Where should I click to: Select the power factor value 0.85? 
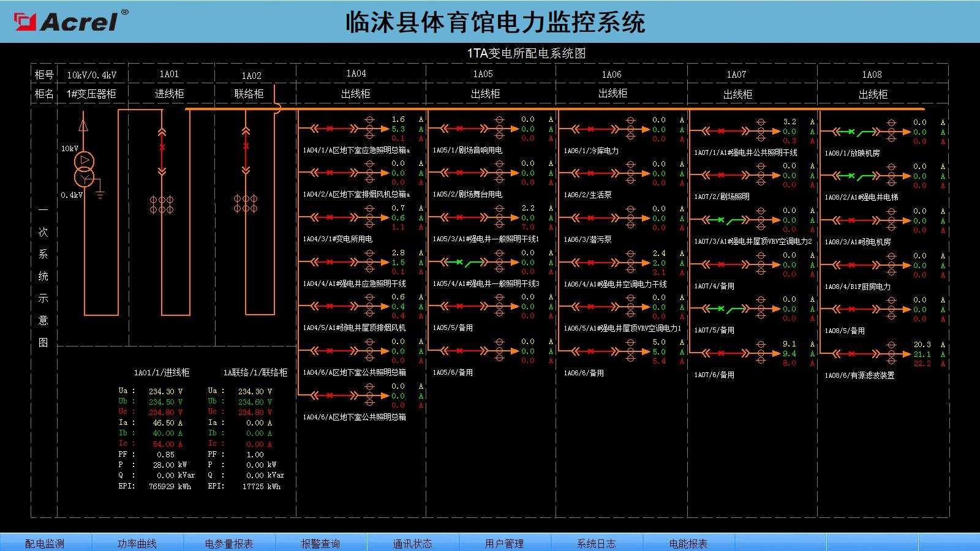pos(165,455)
